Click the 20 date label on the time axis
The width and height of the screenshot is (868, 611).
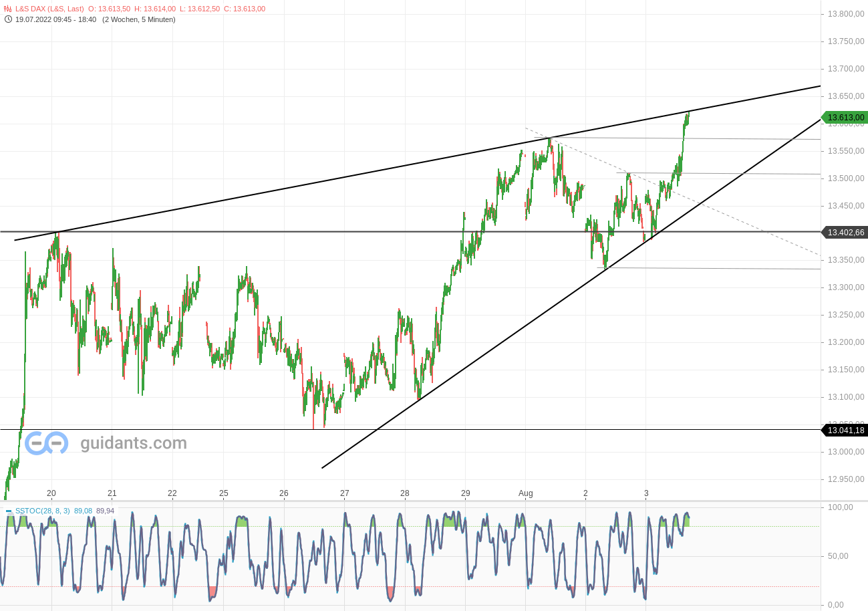coord(51,493)
